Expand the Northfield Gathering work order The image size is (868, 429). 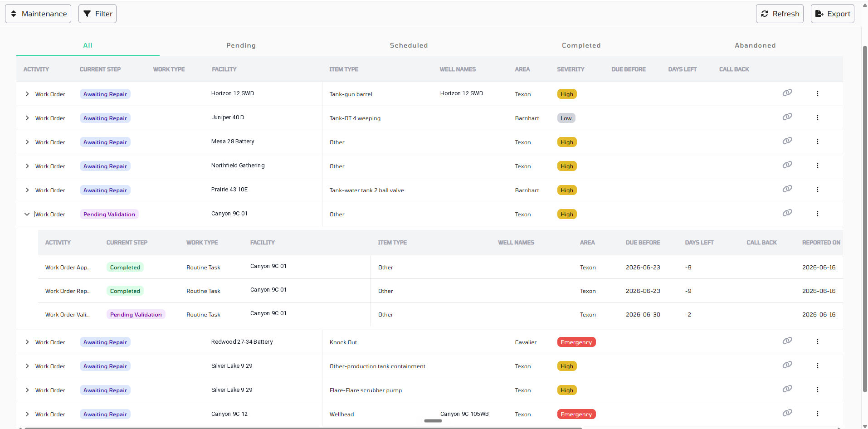pyautogui.click(x=27, y=166)
